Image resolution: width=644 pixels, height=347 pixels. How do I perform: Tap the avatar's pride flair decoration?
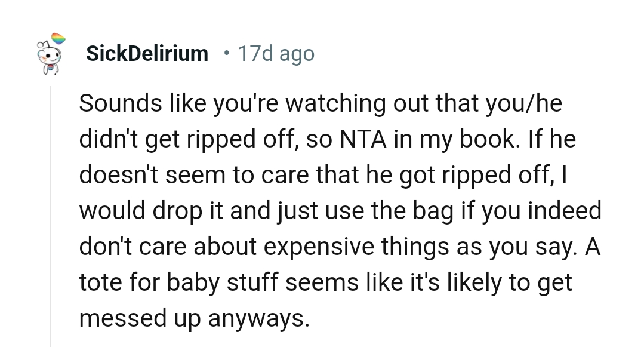click(58, 38)
